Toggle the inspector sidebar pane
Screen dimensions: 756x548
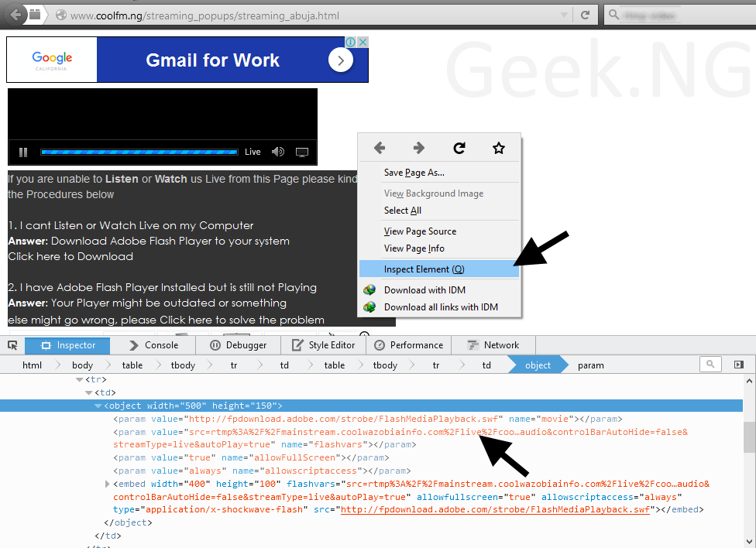[x=739, y=365]
